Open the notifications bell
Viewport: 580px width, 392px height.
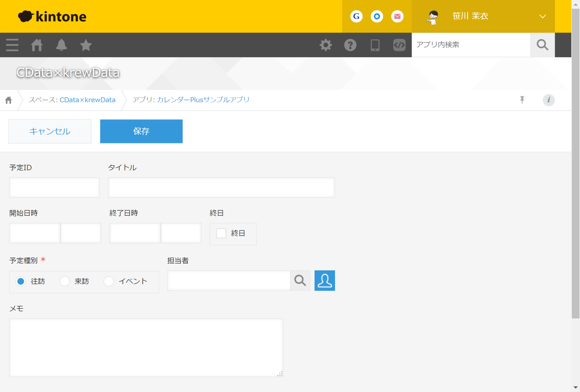click(x=61, y=45)
